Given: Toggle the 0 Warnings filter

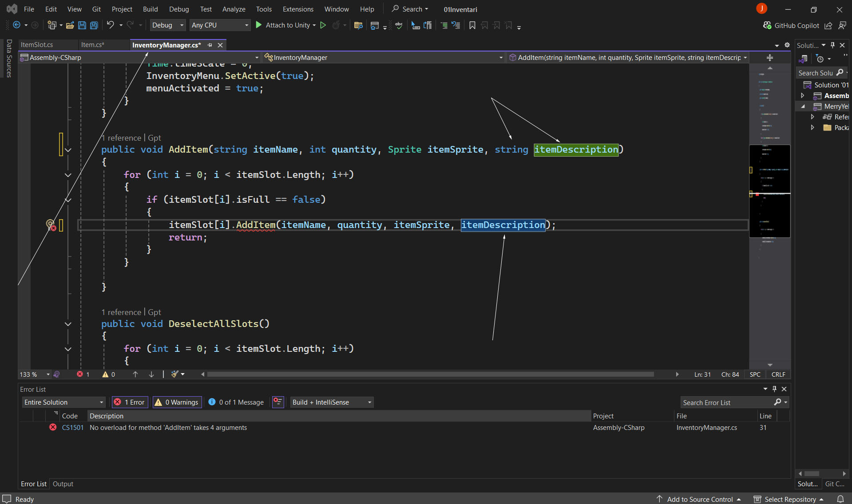Looking at the screenshot, I should click(177, 402).
